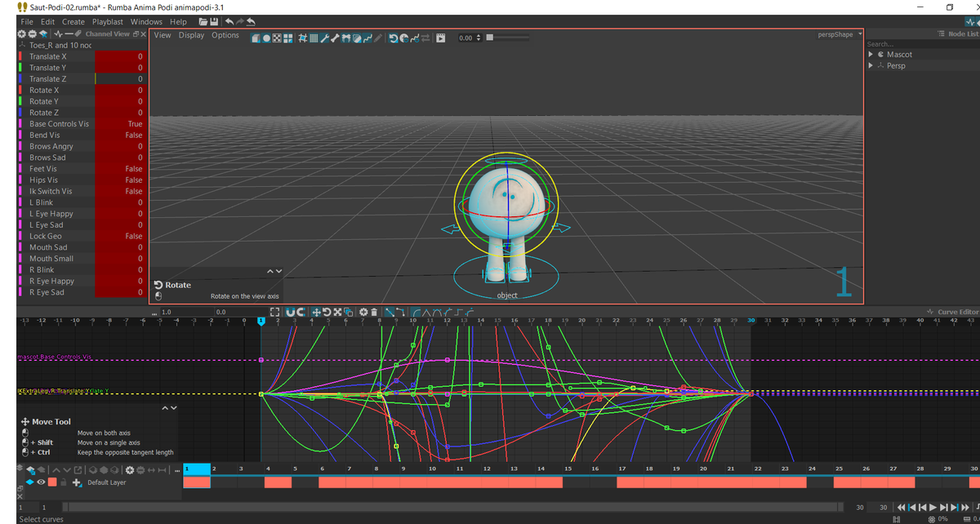980x524 pixels.
Task: Select the Bend Vis channel row
Action: [x=81, y=135]
